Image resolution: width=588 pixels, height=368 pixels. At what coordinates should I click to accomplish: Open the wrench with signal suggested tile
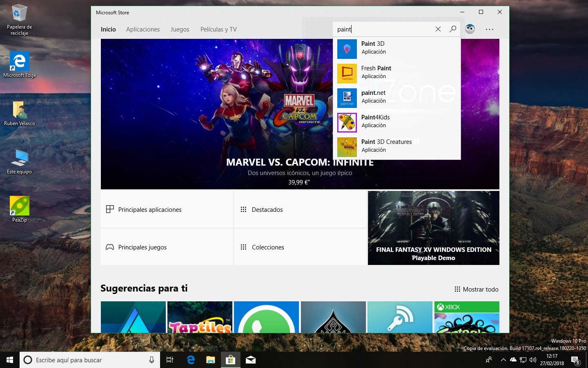click(400, 317)
